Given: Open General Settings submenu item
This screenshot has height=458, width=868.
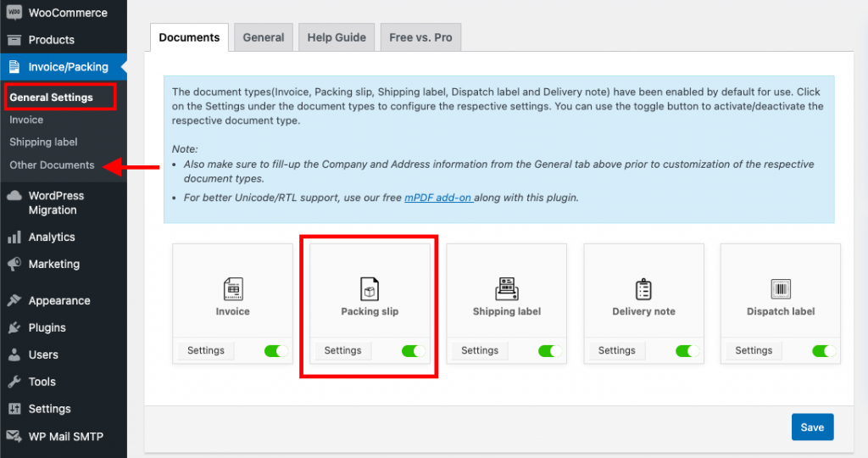Looking at the screenshot, I should 52,98.
